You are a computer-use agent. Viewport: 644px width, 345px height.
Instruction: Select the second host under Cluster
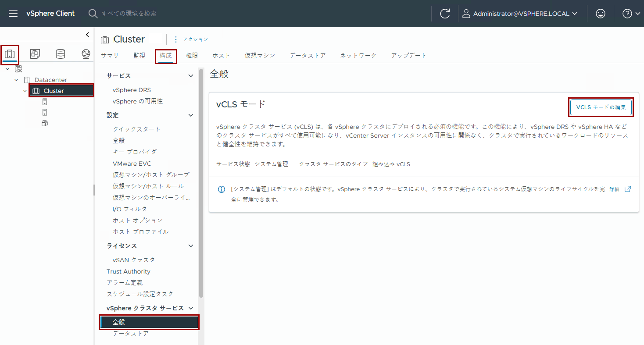(x=45, y=112)
